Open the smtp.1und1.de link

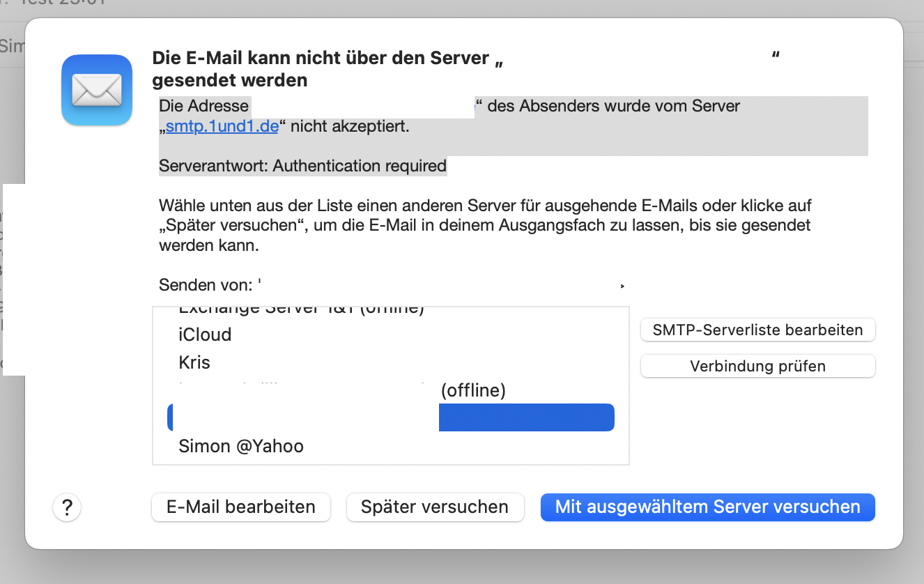(222, 127)
